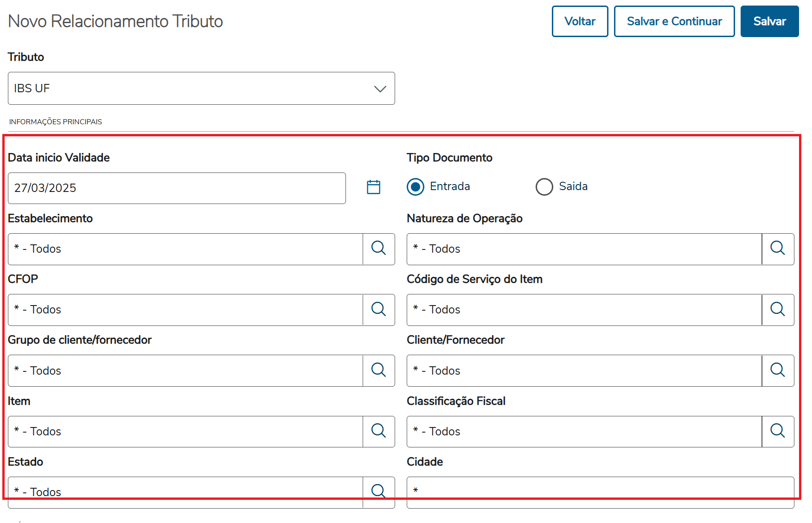Select the Entrada radio button
Screen dimensions: 812x523
point(416,187)
